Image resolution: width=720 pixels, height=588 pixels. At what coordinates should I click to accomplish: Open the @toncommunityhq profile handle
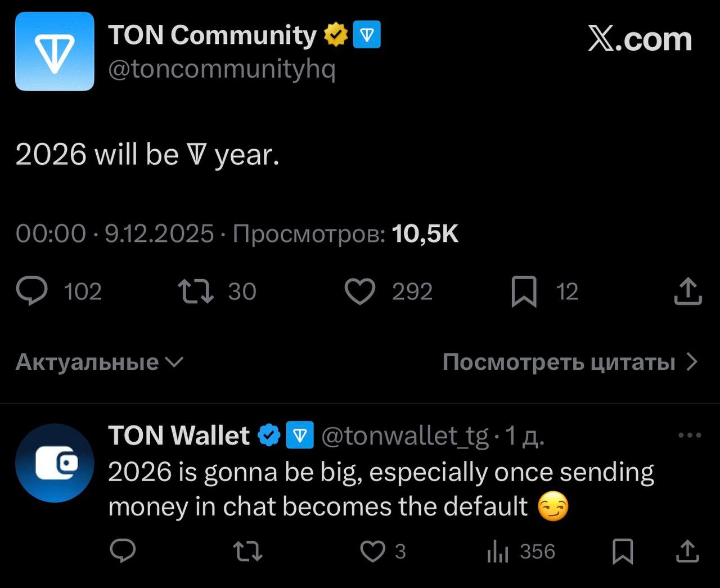click(223, 69)
